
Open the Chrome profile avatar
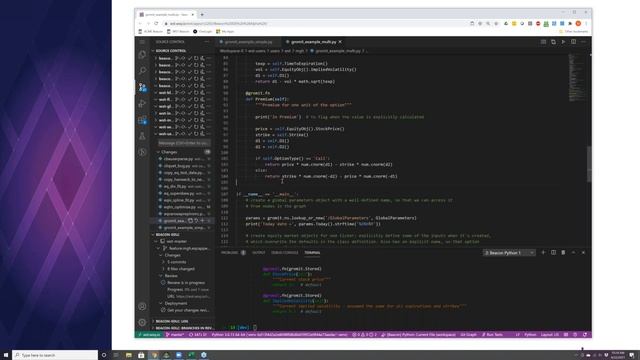(x=578, y=24)
